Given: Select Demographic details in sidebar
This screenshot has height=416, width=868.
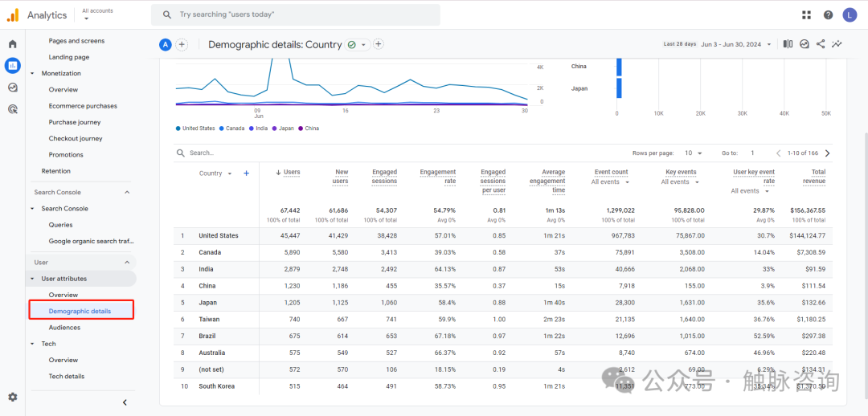Looking at the screenshot, I should [x=80, y=311].
